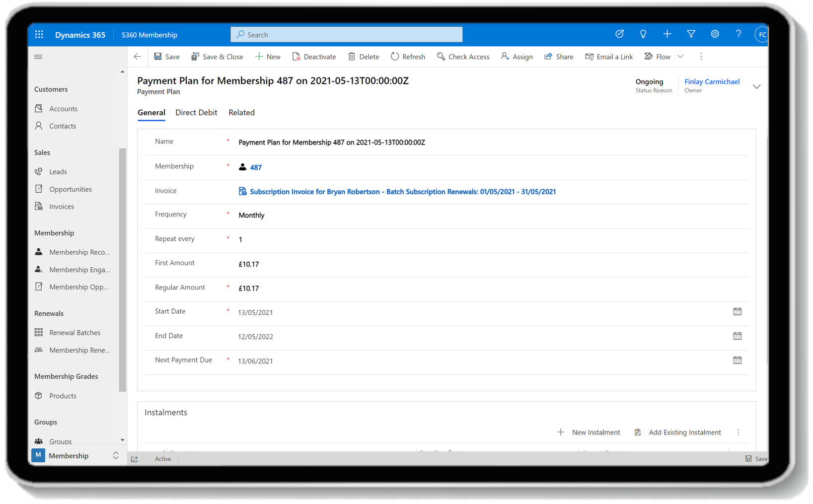
Task: Switch to the Direct Debit tab
Action: tap(196, 113)
